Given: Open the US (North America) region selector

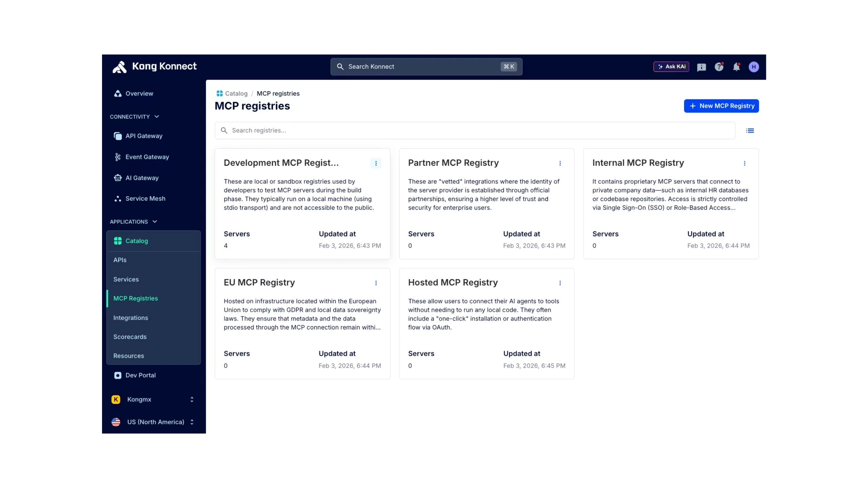Looking at the screenshot, I should coord(153,422).
